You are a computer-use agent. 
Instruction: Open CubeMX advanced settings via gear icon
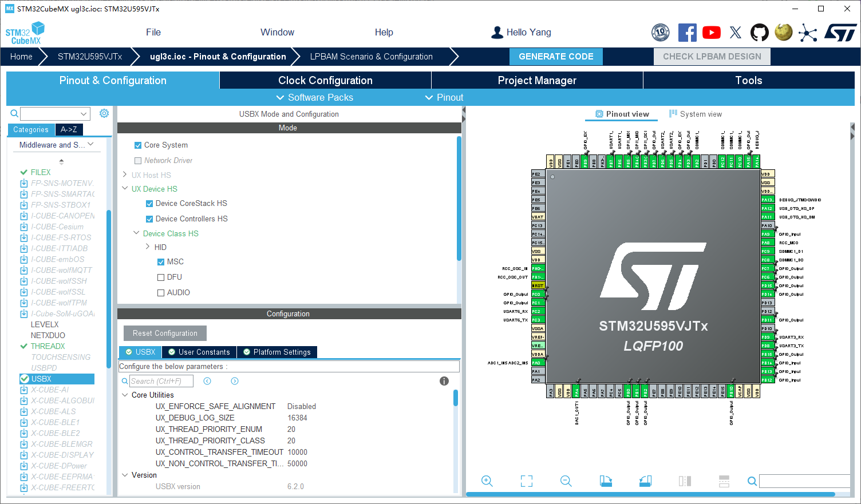pyautogui.click(x=104, y=113)
